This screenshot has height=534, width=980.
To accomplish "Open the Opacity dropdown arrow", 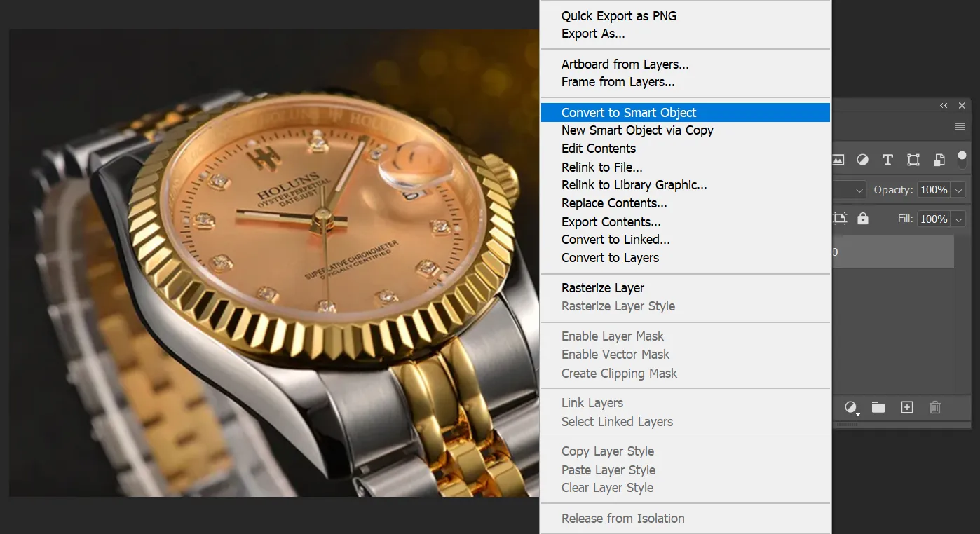I will pyautogui.click(x=958, y=190).
